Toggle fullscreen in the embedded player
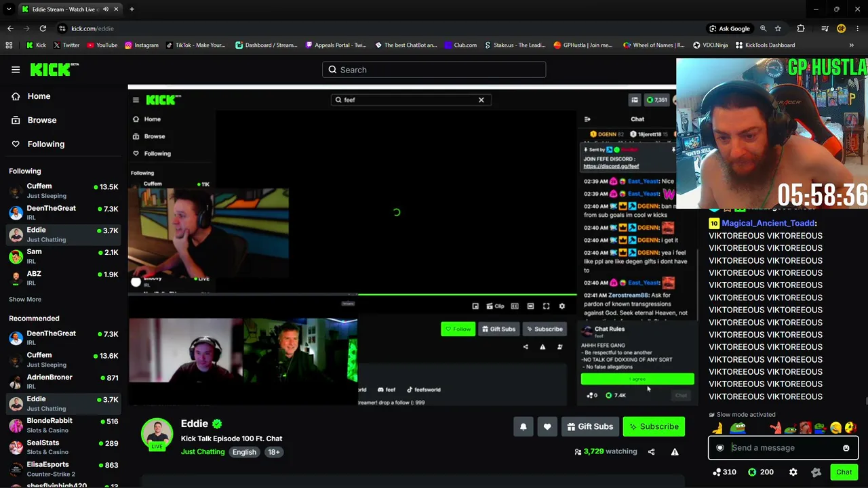This screenshot has width=868, height=488. (x=546, y=306)
